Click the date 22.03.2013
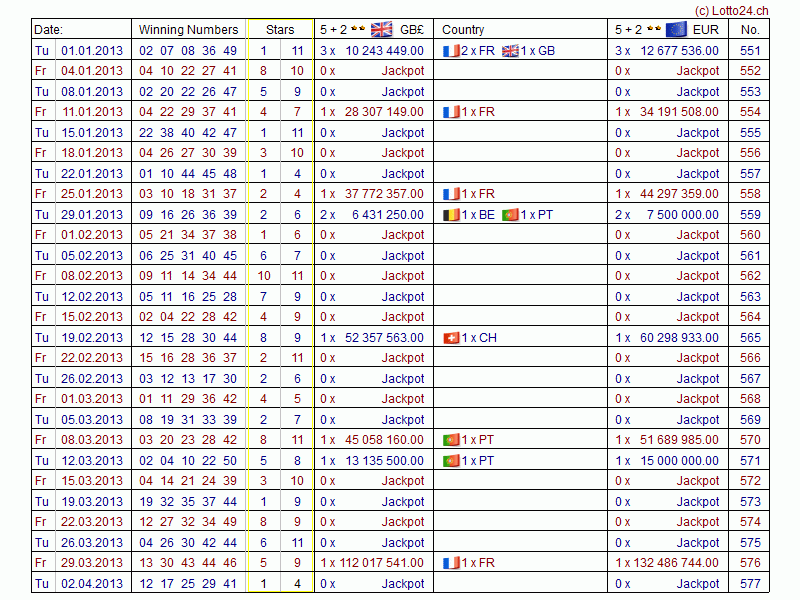 tap(92, 522)
